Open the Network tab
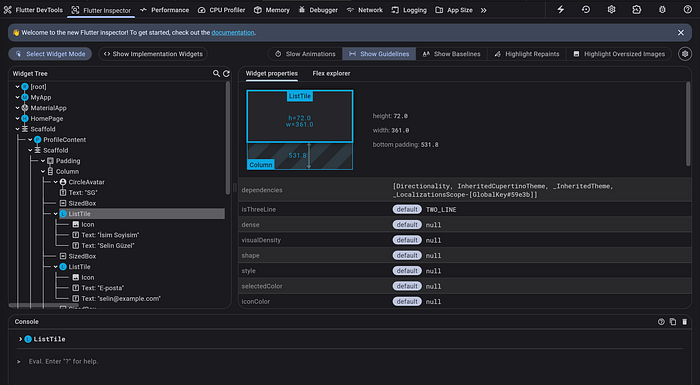 coord(364,10)
